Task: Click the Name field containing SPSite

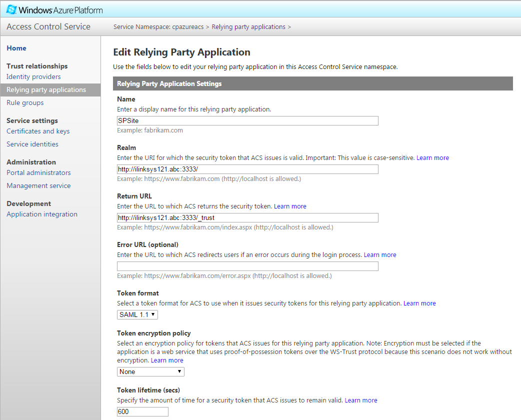Action: (247, 120)
